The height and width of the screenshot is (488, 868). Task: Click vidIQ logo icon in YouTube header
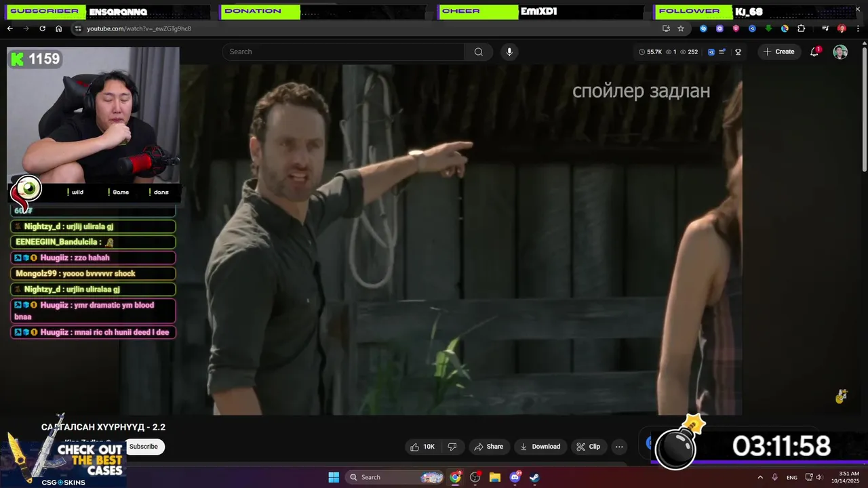[711, 52]
